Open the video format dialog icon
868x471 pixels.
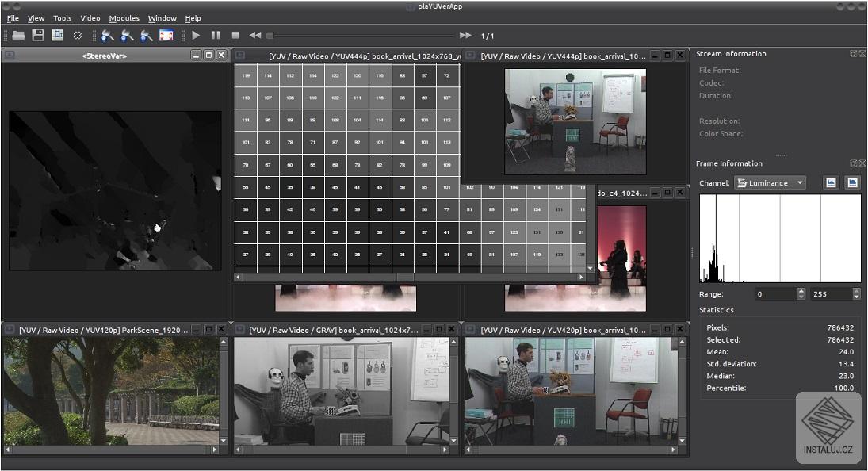pyautogui.click(x=57, y=36)
